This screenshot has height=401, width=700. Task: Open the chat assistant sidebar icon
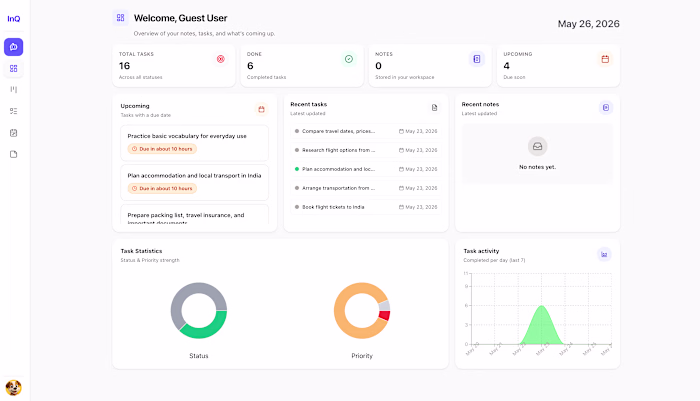tap(13, 47)
